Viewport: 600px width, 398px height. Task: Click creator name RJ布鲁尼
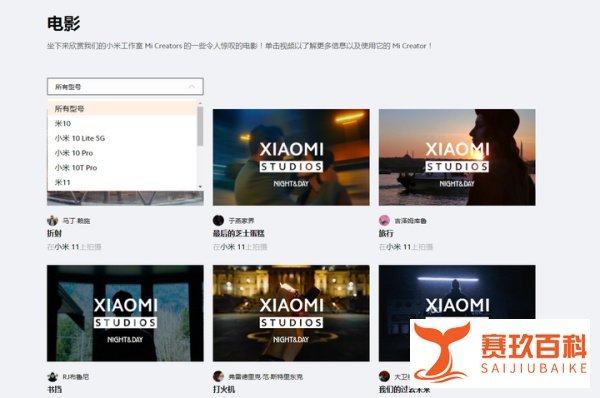[76, 377]
